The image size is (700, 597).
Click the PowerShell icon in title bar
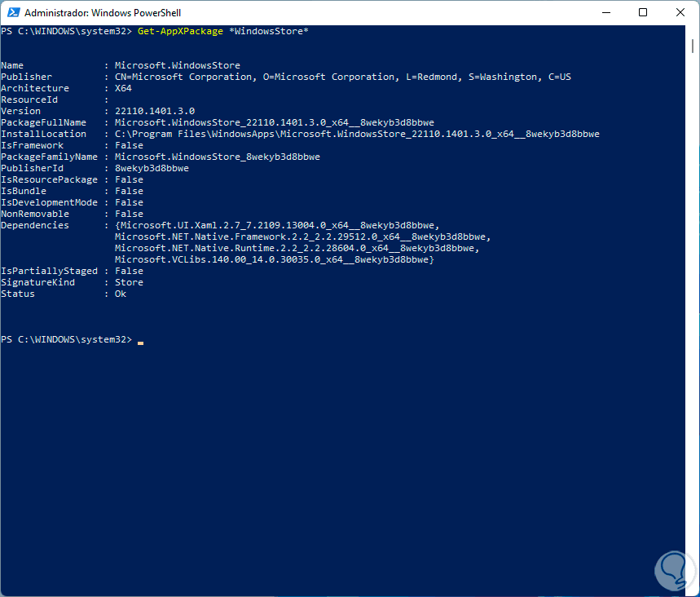(x=12, y=13)
